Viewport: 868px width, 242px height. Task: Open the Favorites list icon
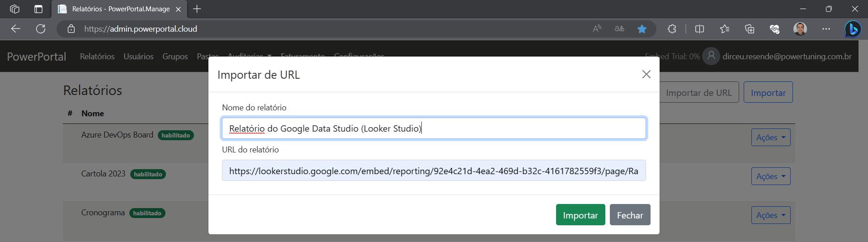coord(725,29)
